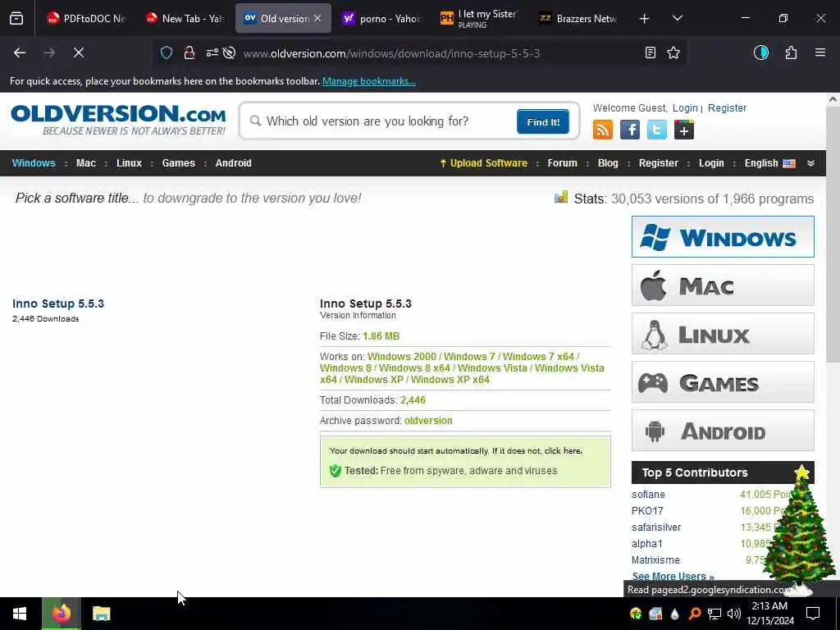This screenshot has width=840, height=630.
Task: Open the Extensions puzzle icon
Action: click(x=791, y=52)
